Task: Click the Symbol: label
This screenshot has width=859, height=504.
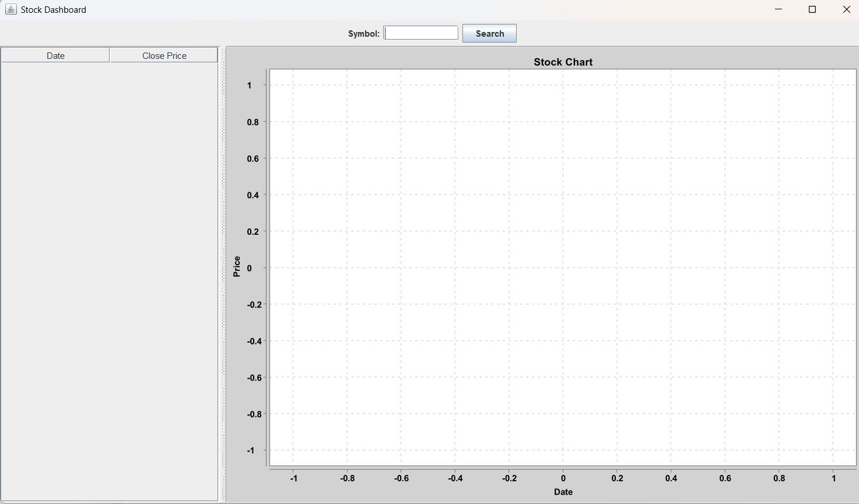Action: pos(364,34)
